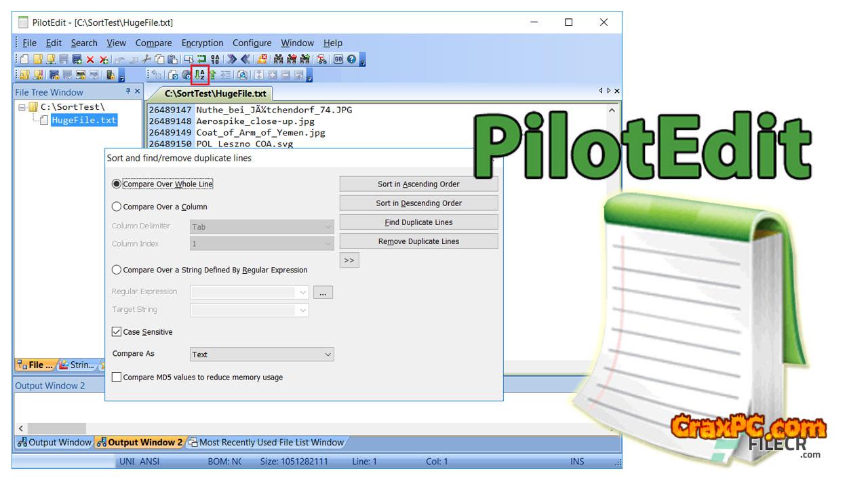This screenshot has width=868, height=488.
Task: Click Sort in Ascending Order button
Action: [418, 184]
